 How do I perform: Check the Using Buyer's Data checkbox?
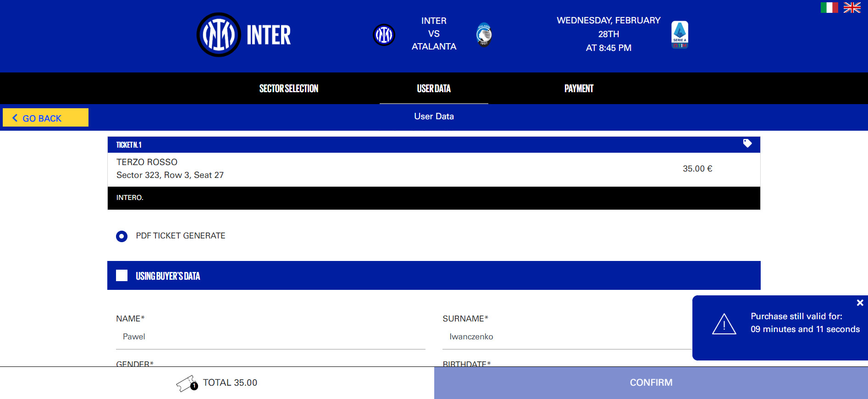(x=122, y=276)
